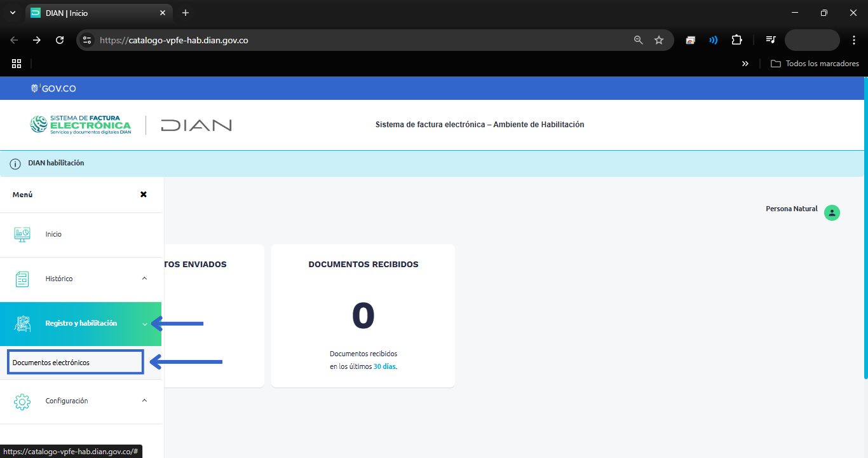This screenshot has width=868, height=458.
Task: Click the GOV.CO link in top bar
Action: pos(54,88)
